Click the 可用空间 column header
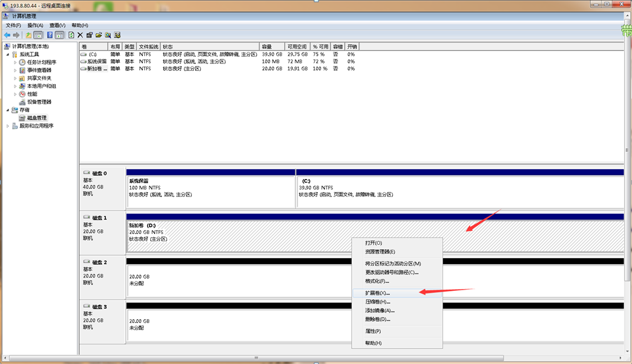 pyautogui.click(x=298, y=47)
